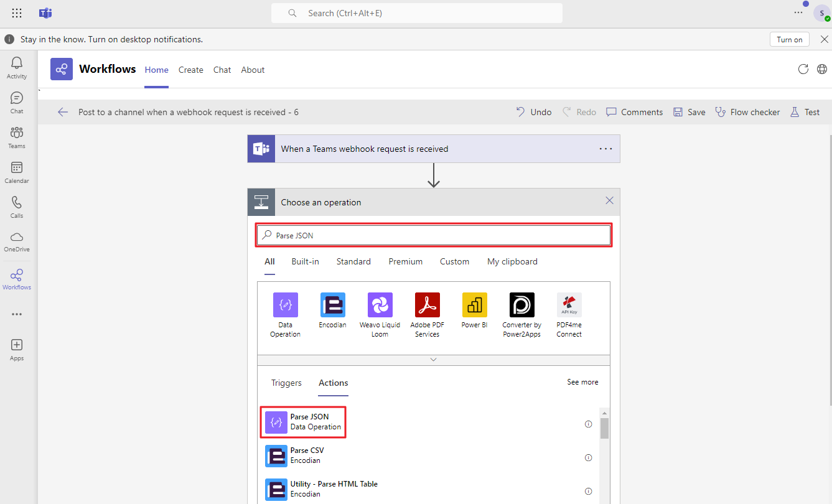This screenshot has height=504, width=832.
Task: Click the actions list scrollbar thumb
Action: tap(604, 429)
